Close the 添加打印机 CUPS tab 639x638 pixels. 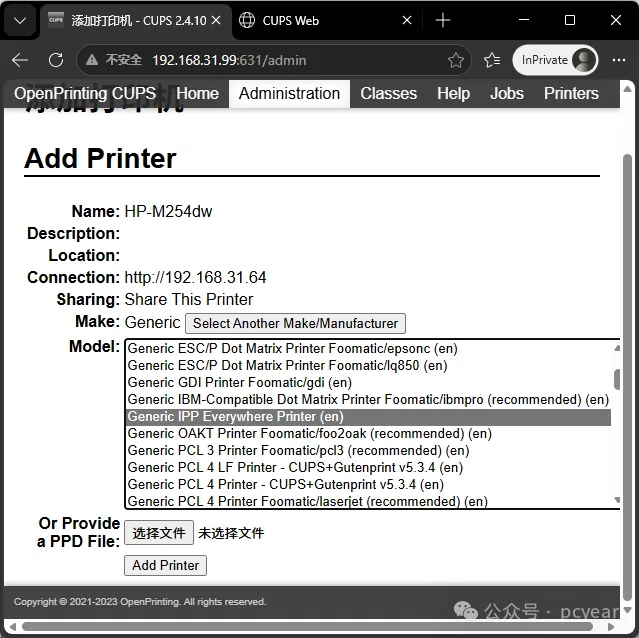coord(216,20)
